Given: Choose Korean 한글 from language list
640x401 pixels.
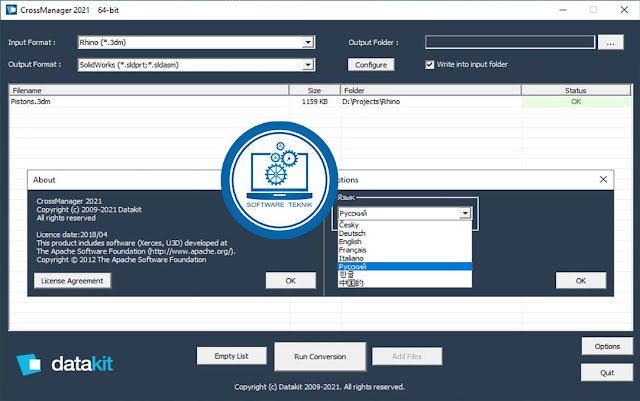Looking at the screenshot, I should click(405, 274).
